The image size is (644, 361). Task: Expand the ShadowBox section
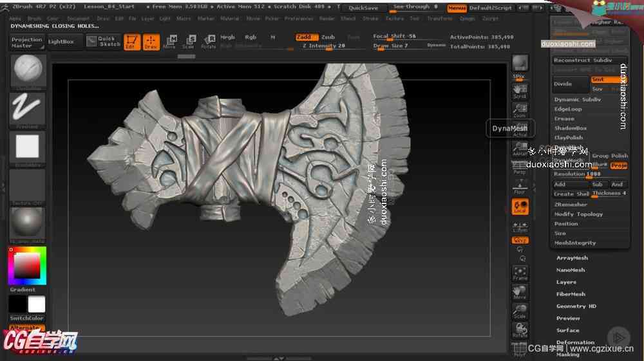click(571, 128)
